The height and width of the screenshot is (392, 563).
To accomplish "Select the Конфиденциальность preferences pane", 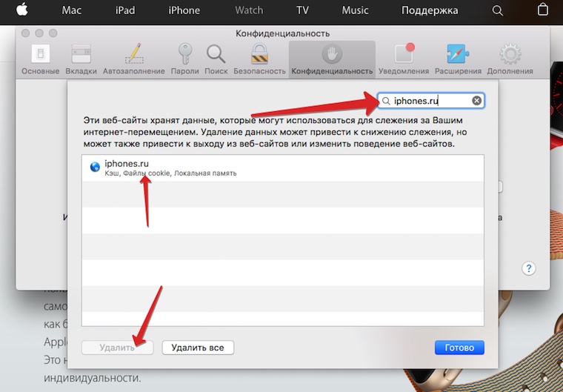I will pos(332,59).
